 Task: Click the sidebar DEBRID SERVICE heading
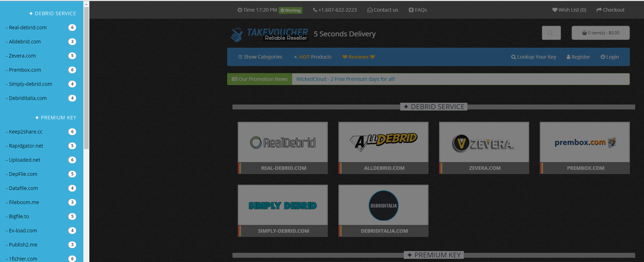[53, 13]
